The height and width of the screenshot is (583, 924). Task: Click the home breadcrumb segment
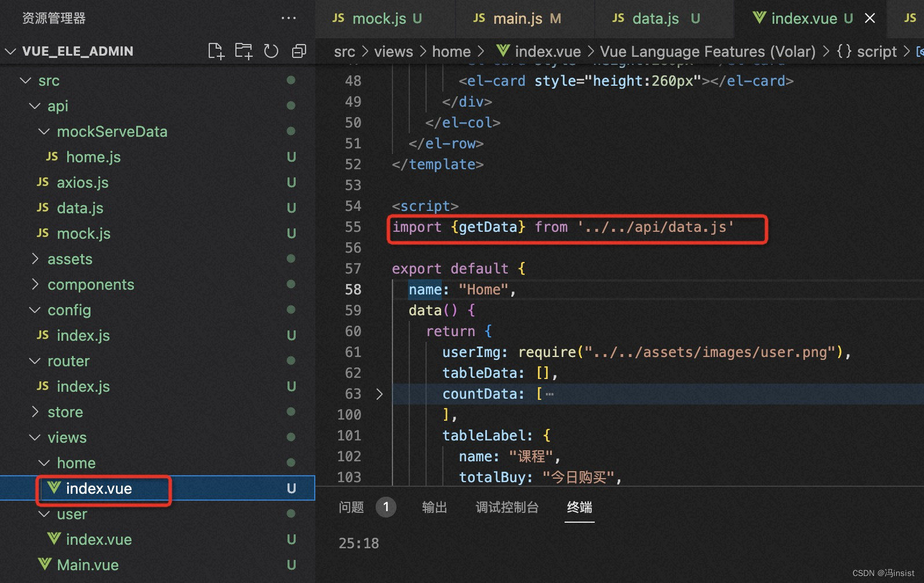click(452, 52)
